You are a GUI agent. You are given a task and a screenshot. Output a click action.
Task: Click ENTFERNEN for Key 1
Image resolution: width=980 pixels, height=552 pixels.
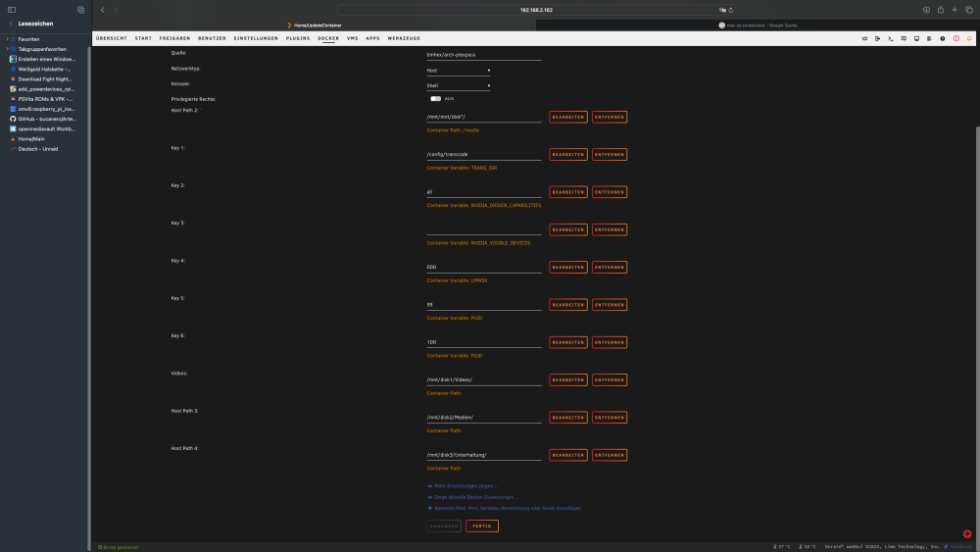point(610,154)
